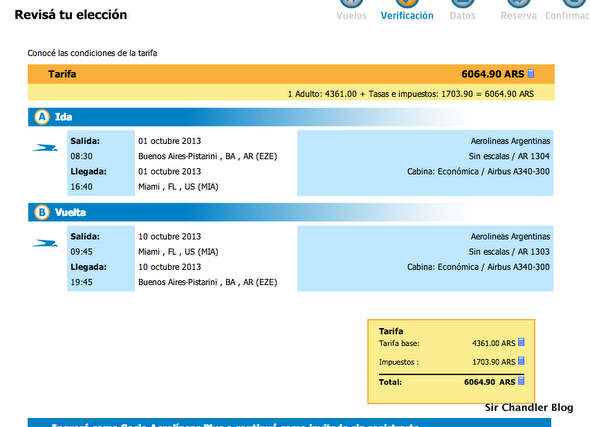
Task: Click 'Aerolineas Argentinas' name in Vuelta details
Action: [510, 237]
